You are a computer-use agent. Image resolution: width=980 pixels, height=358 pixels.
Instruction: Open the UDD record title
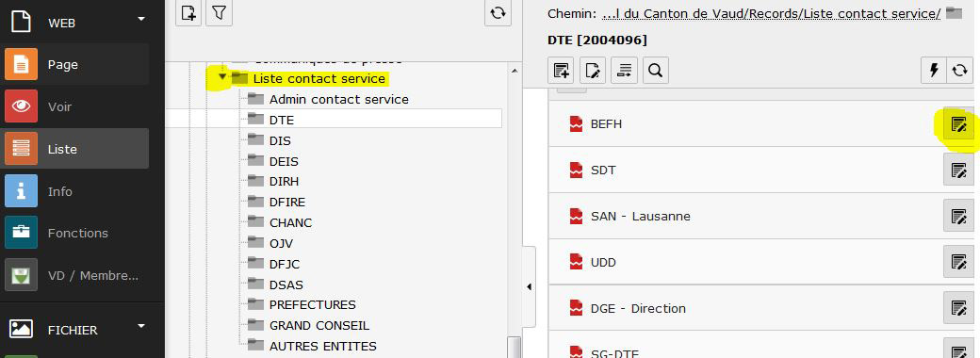(x=603, y=263)
